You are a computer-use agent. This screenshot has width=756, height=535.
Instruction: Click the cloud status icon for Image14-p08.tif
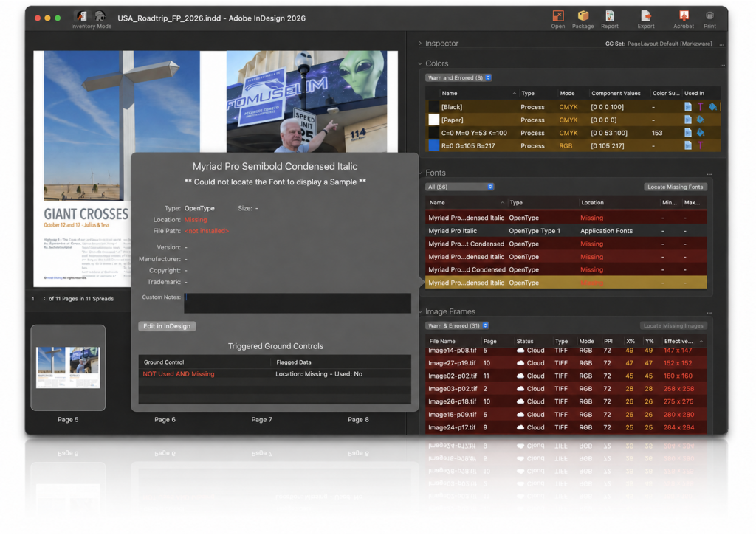pyautogui.click(x=520, y=351)
